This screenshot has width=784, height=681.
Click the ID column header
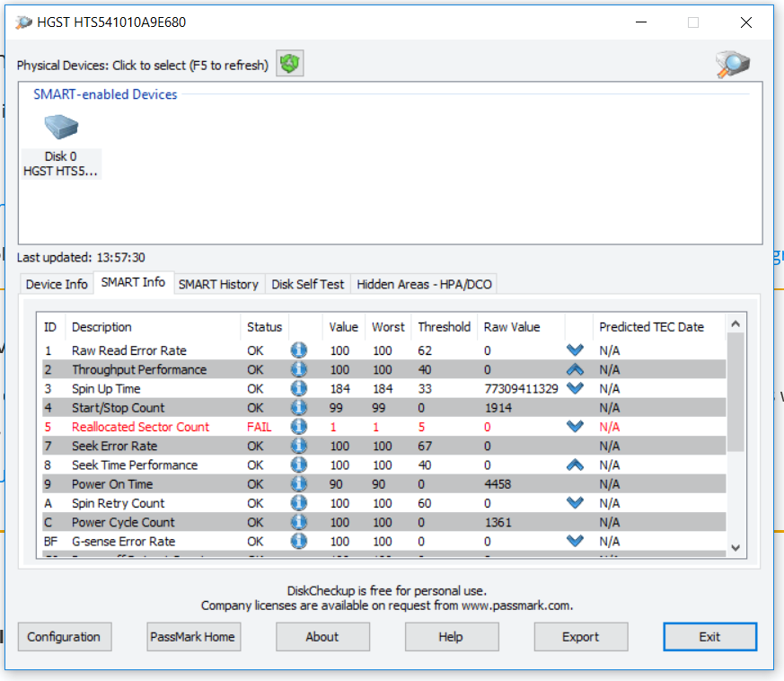pyautogui.click(x=50, y=327)
